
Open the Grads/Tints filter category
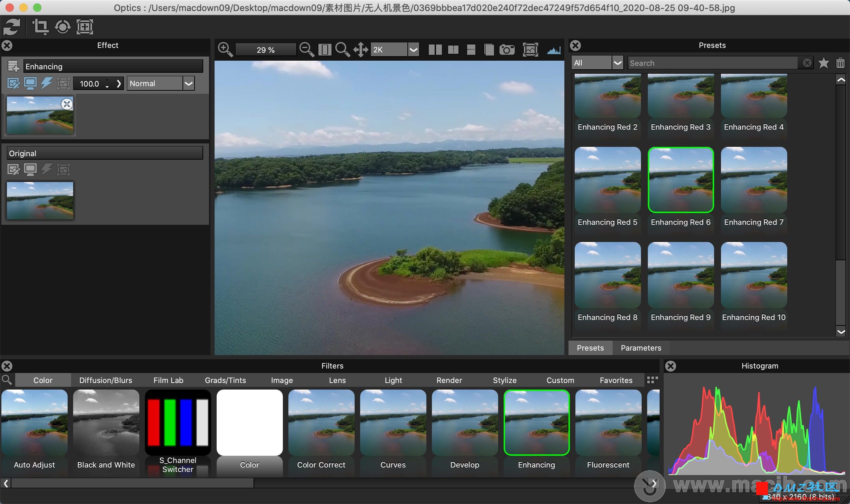pyautogui.click(x=225, y=380)
